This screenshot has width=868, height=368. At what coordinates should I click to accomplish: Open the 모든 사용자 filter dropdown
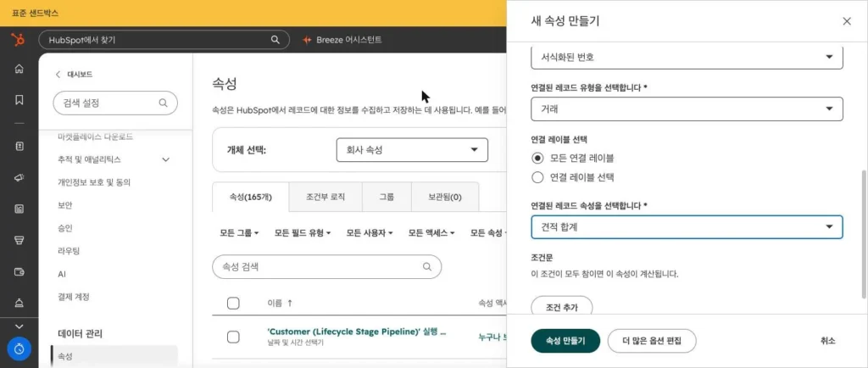[370, 233]
